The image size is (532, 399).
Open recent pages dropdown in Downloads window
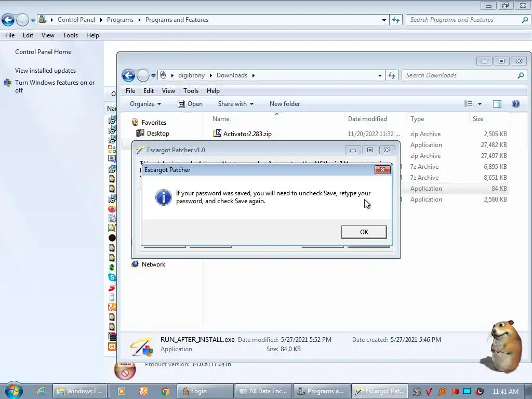(x=153, y=76)
